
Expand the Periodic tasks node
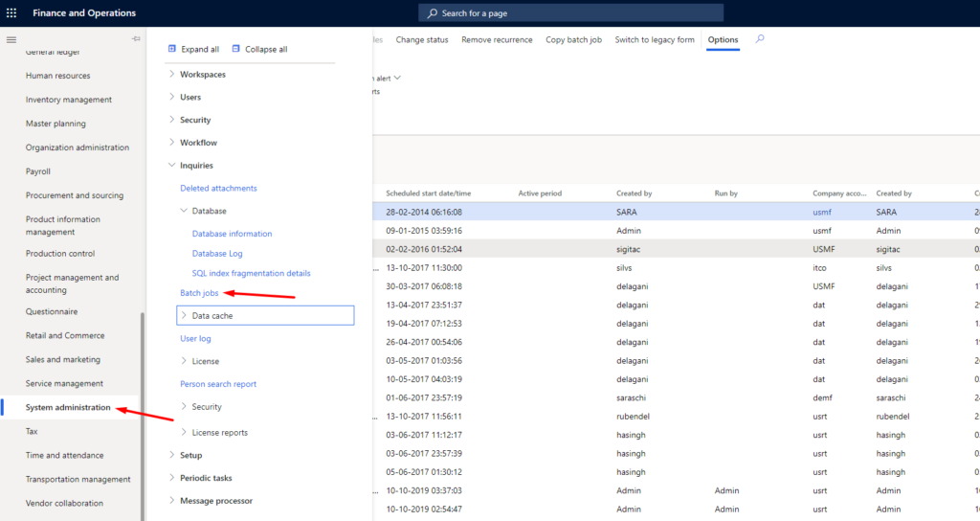point(171,477)
